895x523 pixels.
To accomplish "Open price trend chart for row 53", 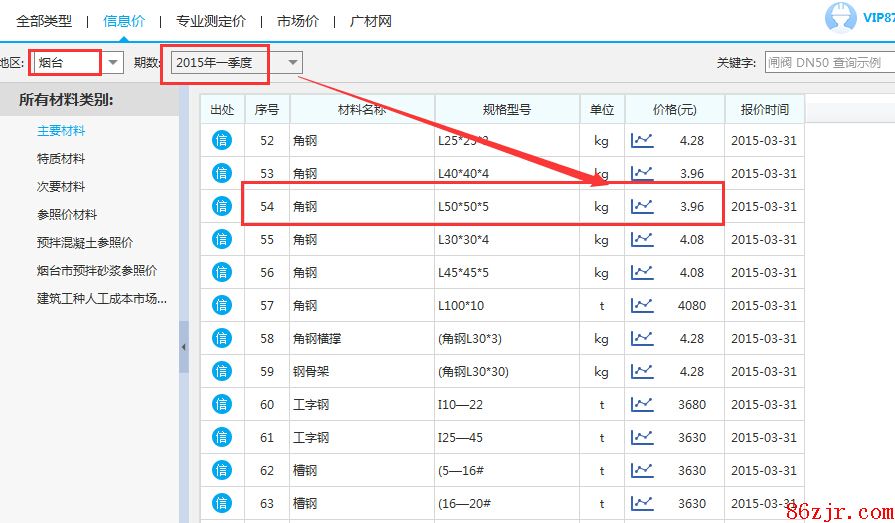I will pyautogui.click(x=642, y=173).
